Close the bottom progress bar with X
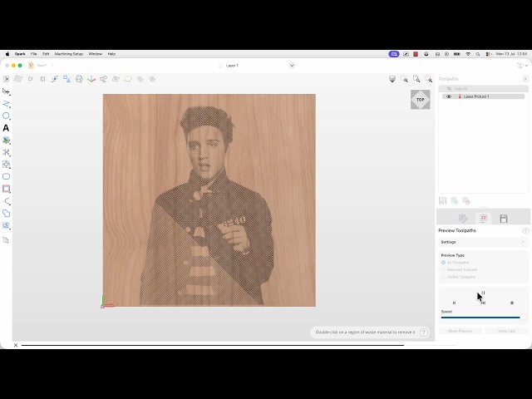The height and width of the screenshot is (399, 532). click(x=16, y=345)
